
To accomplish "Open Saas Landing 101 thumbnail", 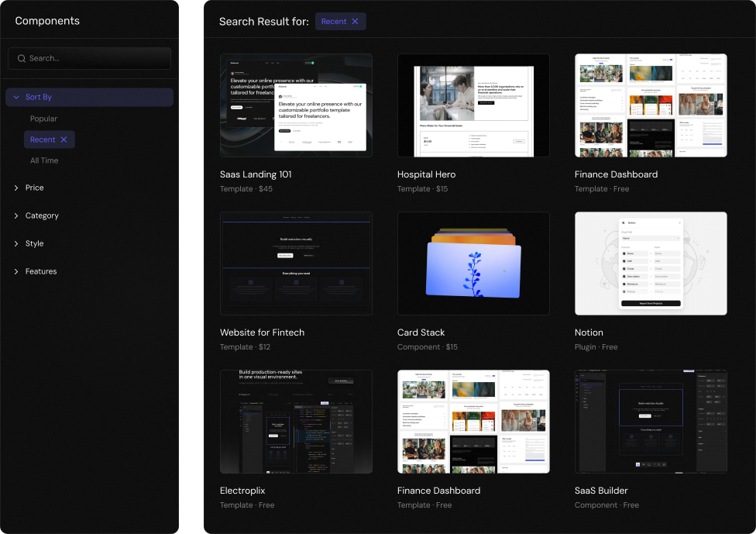I will pos(296,105).
